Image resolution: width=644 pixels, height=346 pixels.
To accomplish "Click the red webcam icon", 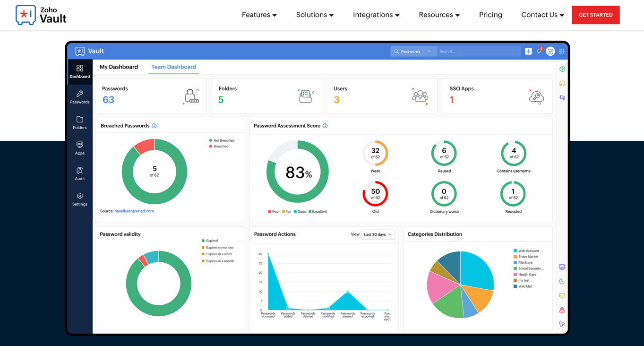I will click(562, 310).
